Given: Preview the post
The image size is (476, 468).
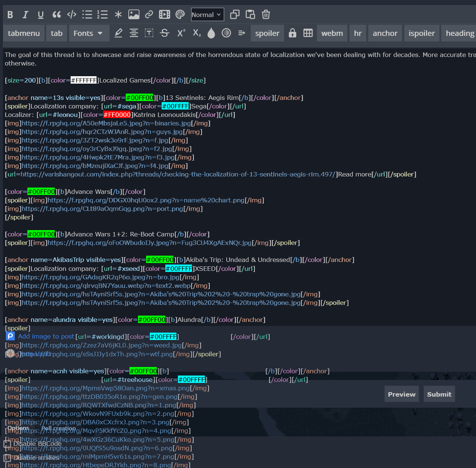Looking at the screenshot, I should (x=402, y=394).
